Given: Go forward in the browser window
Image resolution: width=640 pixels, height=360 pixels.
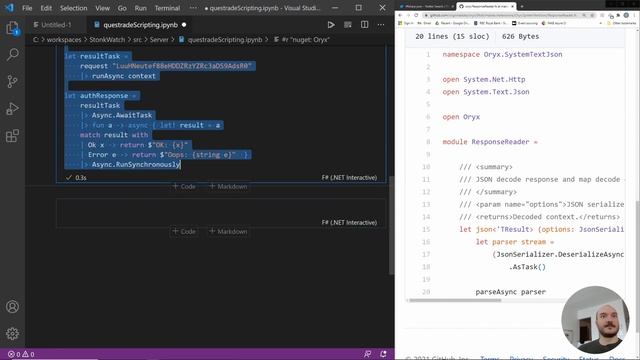Looking at the screenshot, I should [408, 15].
